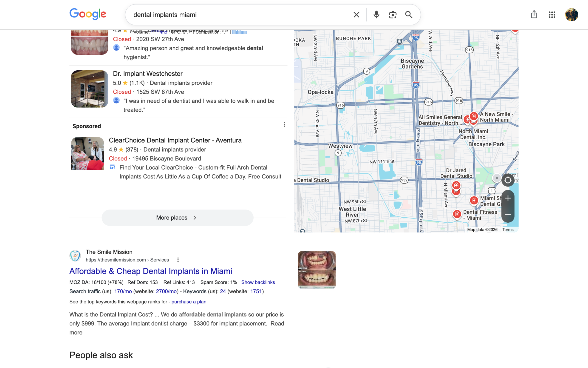Click the search input field

click(240, 14)
